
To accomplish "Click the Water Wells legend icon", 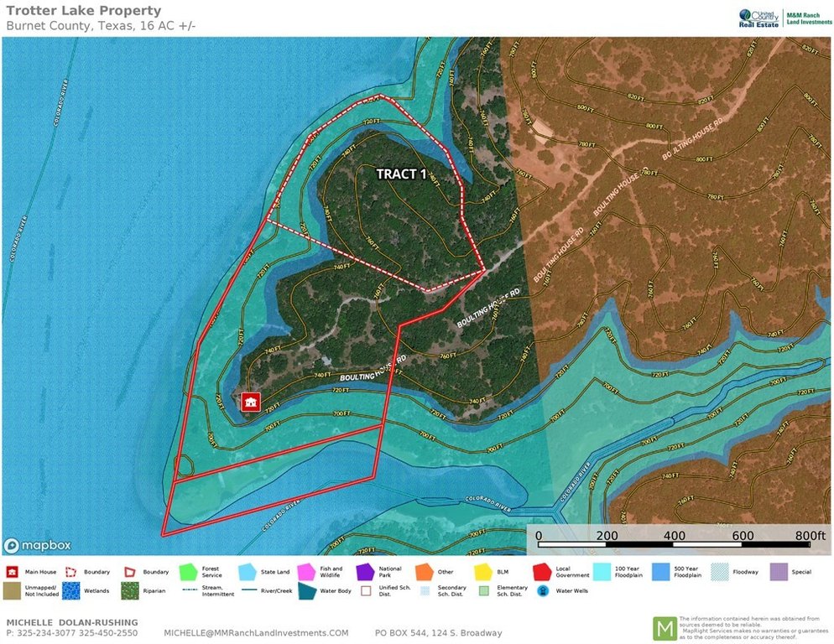I will pyautogui.click(x=543, y=591).
